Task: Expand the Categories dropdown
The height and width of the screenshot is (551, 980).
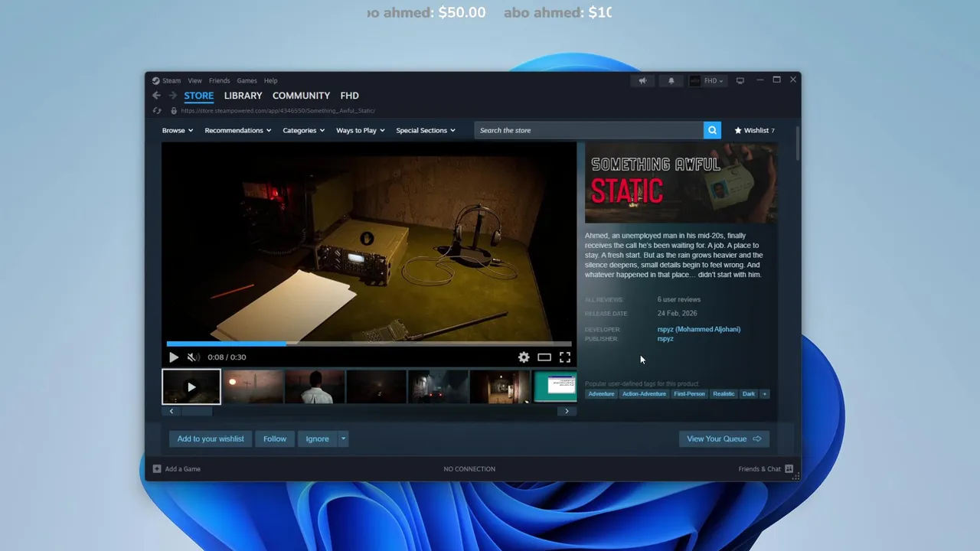Action: coord(303,130)
